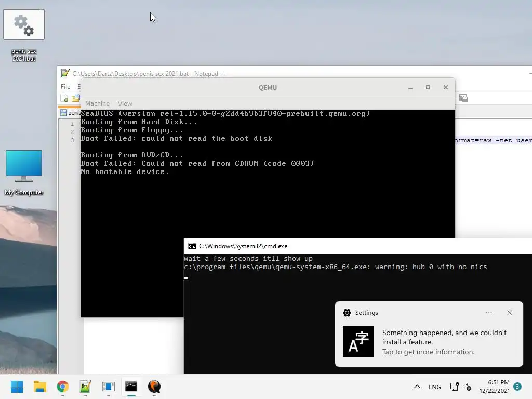Open notification center badge showing 3
This screenshot has height=399, width=532.
(517, 387)
